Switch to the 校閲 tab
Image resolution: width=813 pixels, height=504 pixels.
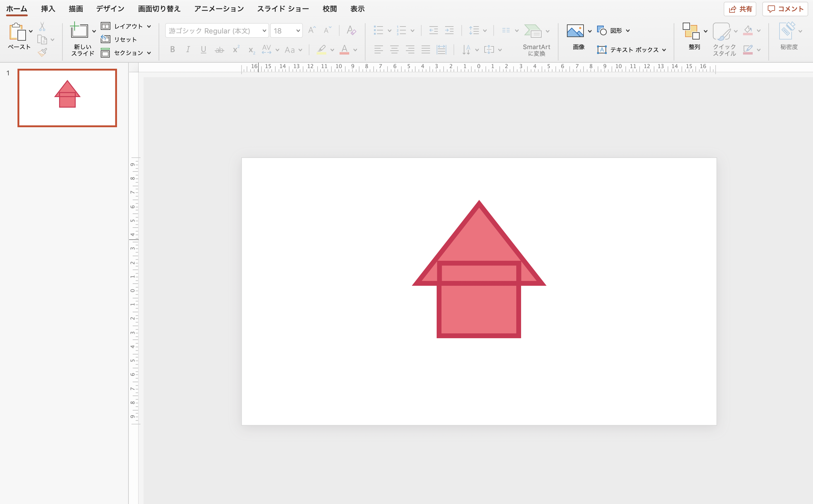[x=330, y=9]
